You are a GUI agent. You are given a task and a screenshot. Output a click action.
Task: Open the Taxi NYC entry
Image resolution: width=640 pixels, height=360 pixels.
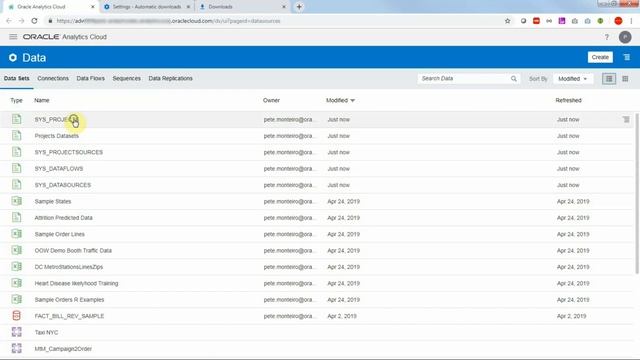[46, 332]
